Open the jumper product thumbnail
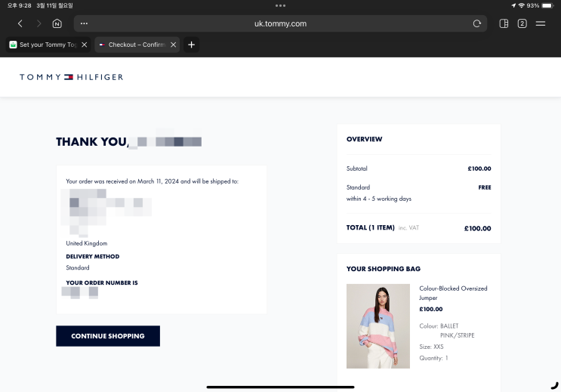 click(378, 326)
